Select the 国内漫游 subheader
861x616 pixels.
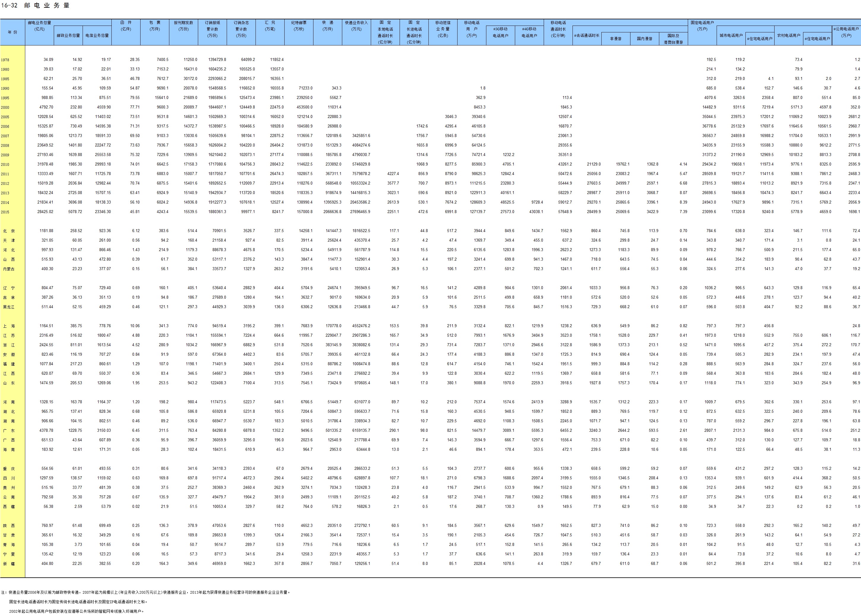(644, 39)
